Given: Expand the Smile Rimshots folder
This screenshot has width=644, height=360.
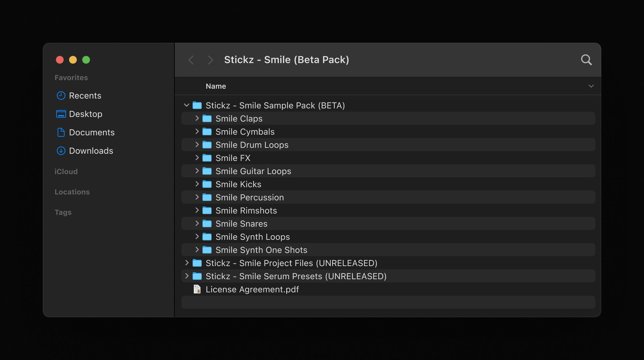Looking at the screenshot, I should [x=197, y=210].
